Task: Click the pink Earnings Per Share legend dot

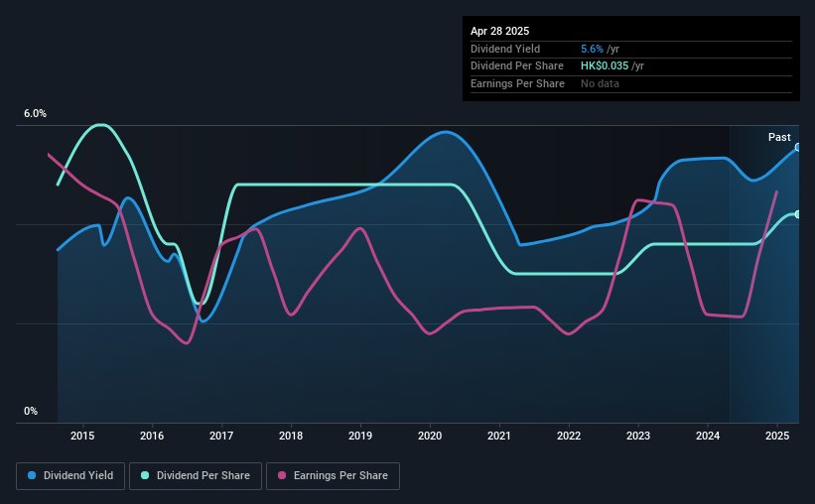Action: pos(282,475)
